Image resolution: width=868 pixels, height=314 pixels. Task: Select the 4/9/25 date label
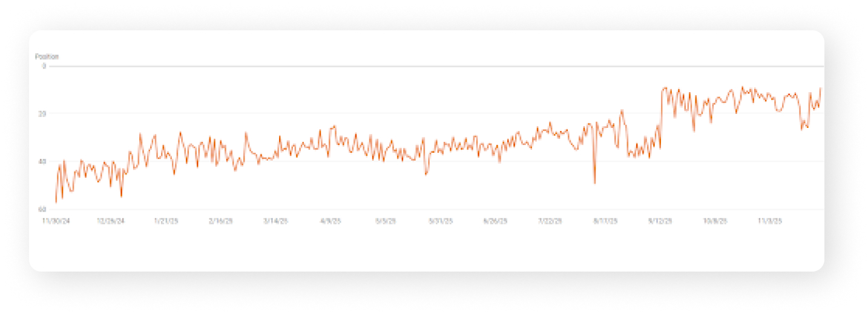(330, 221)
